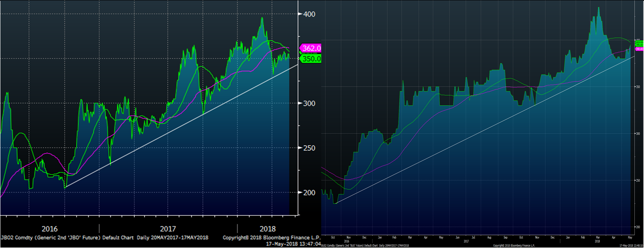Select the 2017 year label on left chart

point(168,229)
